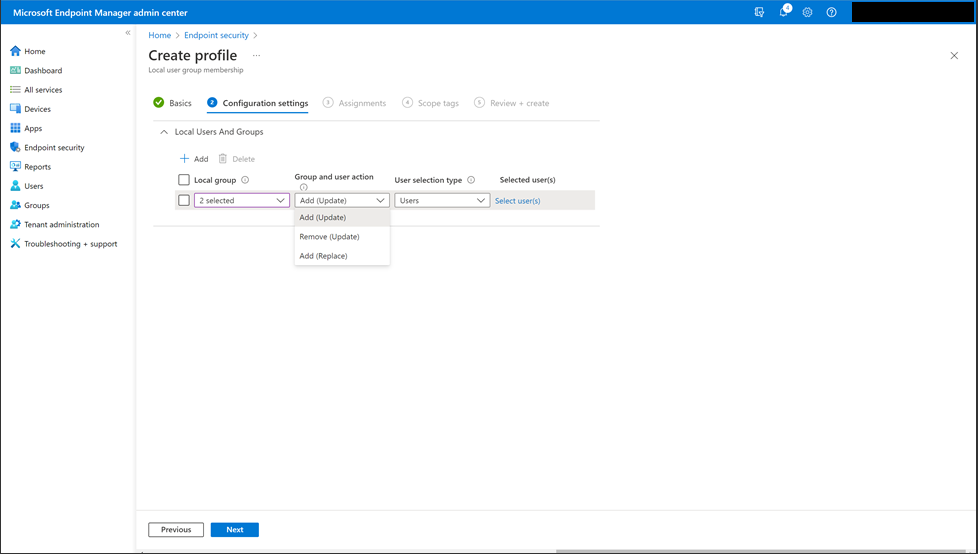The width and height of the screenshot is (978, 554).
Task: Close the Create profile pane
Action: tap(954, 56)
